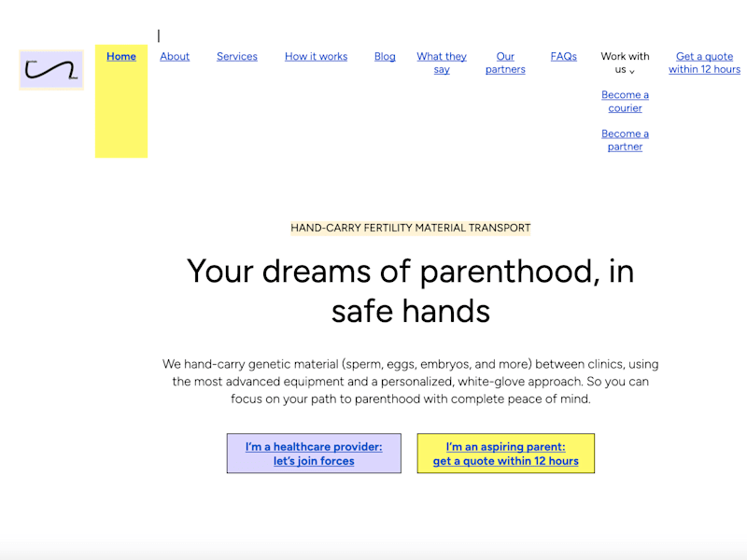Viewport: 747px width, 560px height.
Task: Click the Become a partner link
Action: pyautogui.click(x=625, y=140)
